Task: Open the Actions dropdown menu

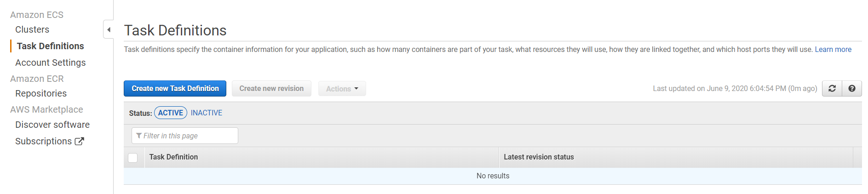Action: (x=342, y=89)
